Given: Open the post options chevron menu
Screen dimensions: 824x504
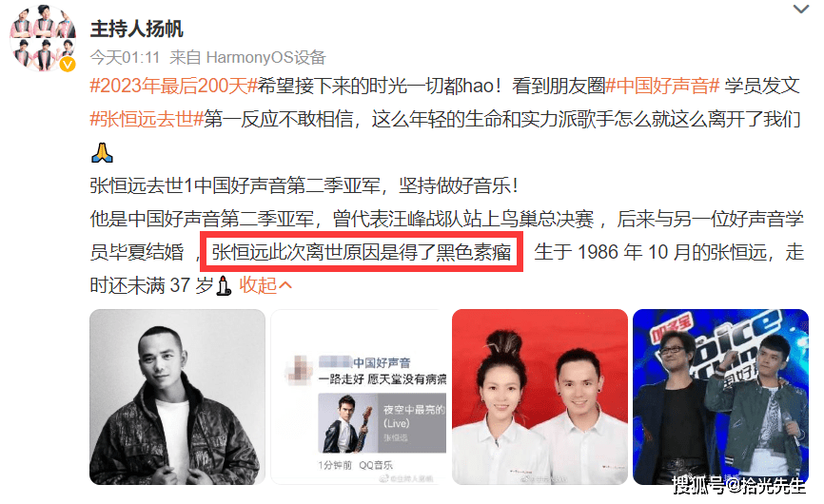Looking at the screenshot, I should pyautogui.click(x=801, y=9).
